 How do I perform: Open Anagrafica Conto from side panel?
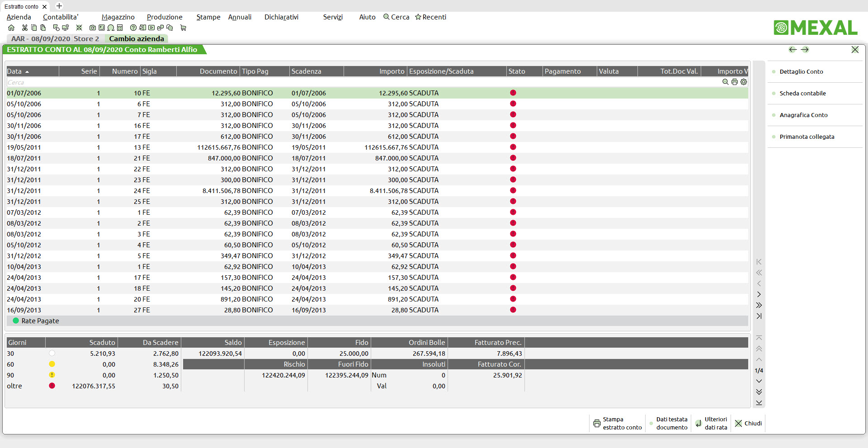click(803, 115)
